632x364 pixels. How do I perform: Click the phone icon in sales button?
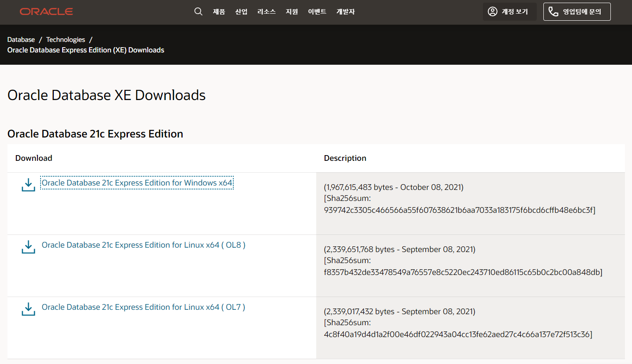tap(553, 11)
